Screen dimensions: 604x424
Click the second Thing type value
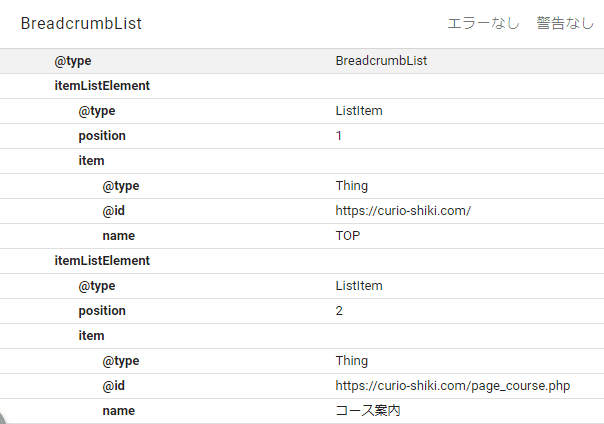click(x=352, y=361)
